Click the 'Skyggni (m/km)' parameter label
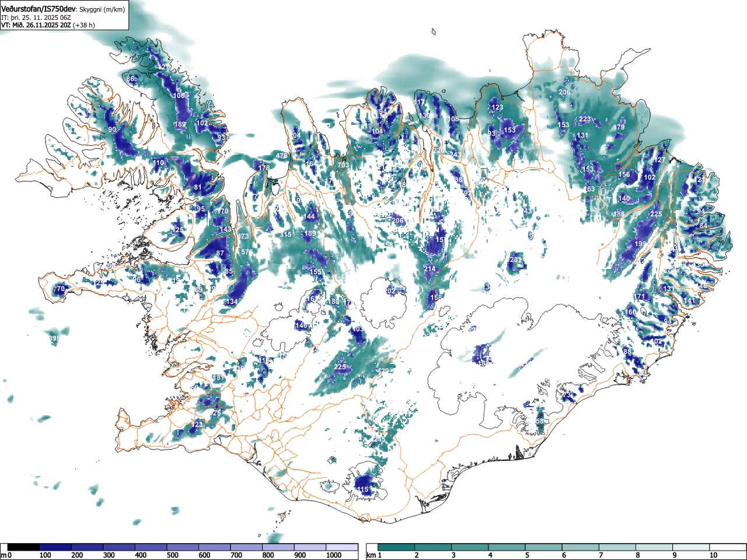Screen dimensions: 747x560 click(x=102, y=9)
